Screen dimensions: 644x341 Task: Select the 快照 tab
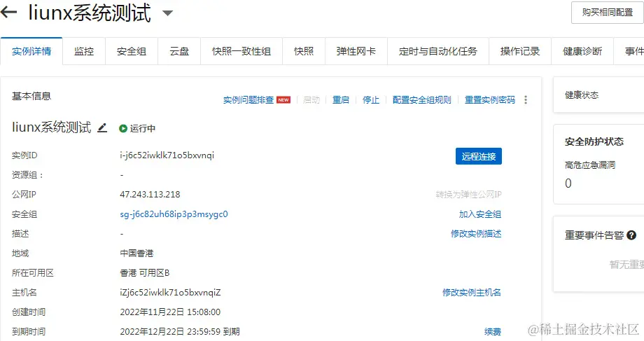point(304,51)
